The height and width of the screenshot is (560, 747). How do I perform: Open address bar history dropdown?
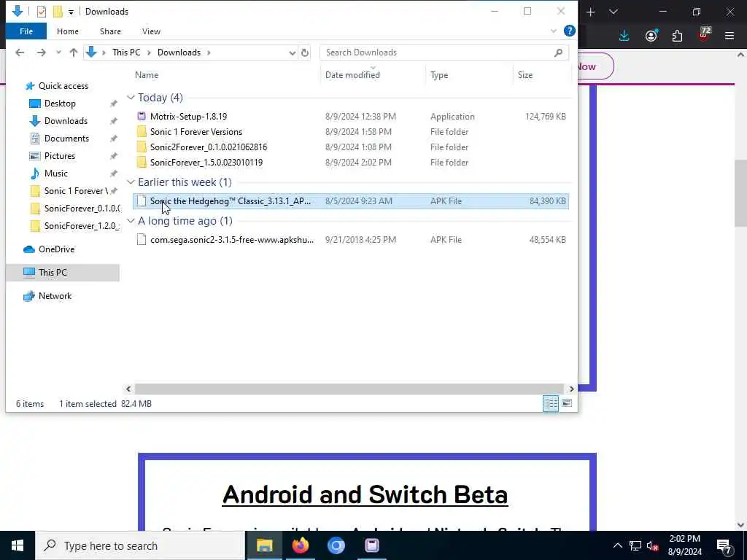(x=292, y=52)
